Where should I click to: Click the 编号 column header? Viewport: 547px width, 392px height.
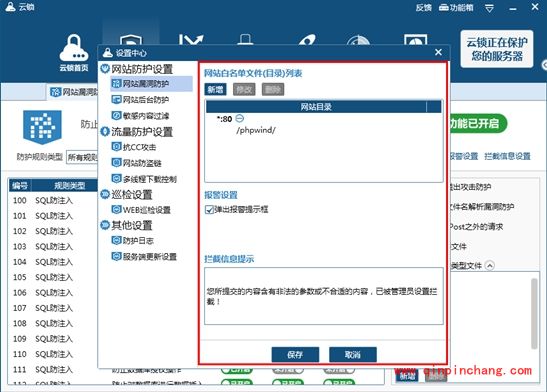(x=20, y=186)
